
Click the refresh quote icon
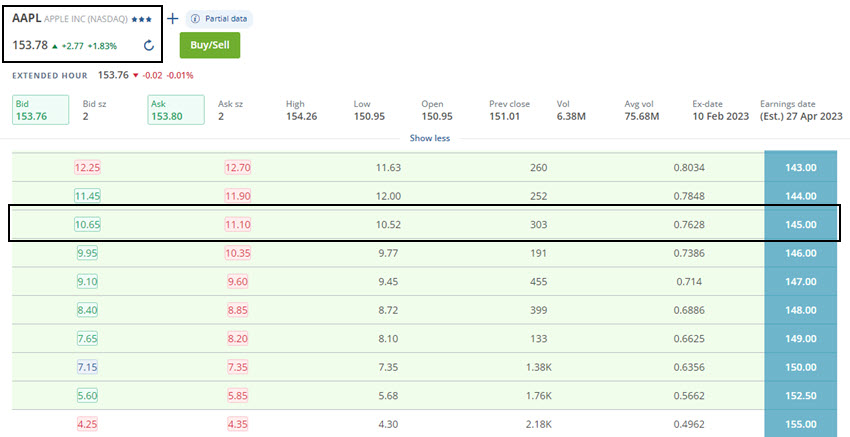(149, 45)
